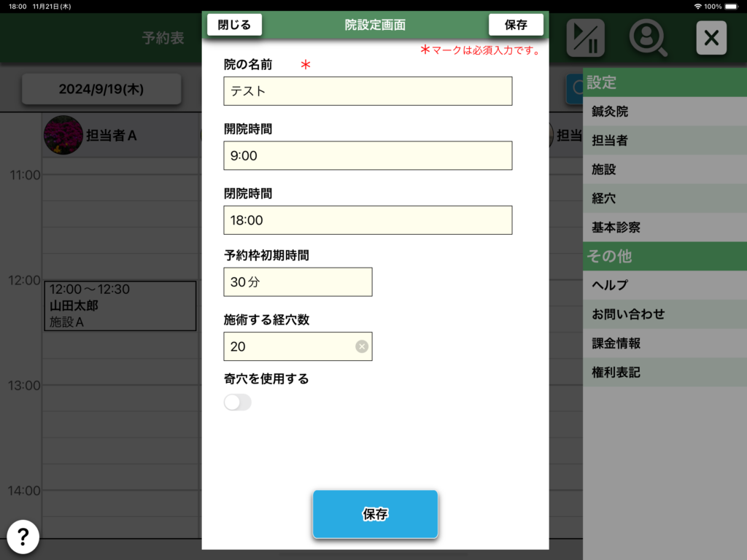Open the customer search icon
This screenshot has width=747, height=560.
pyautogui.click(x=648, y=37)
